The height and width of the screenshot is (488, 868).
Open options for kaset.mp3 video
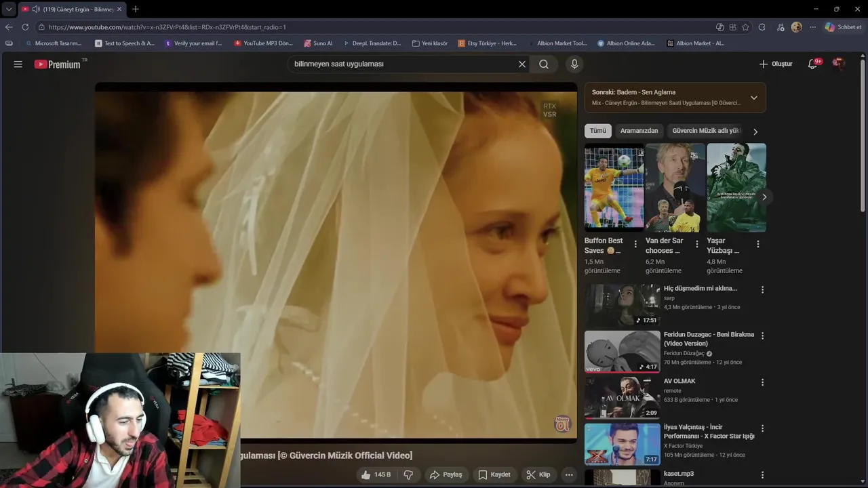pyautogui.click(x=762, y=475)
